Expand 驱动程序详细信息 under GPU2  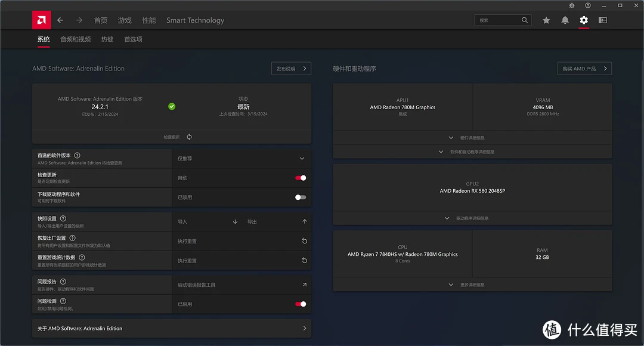(472, 218)
